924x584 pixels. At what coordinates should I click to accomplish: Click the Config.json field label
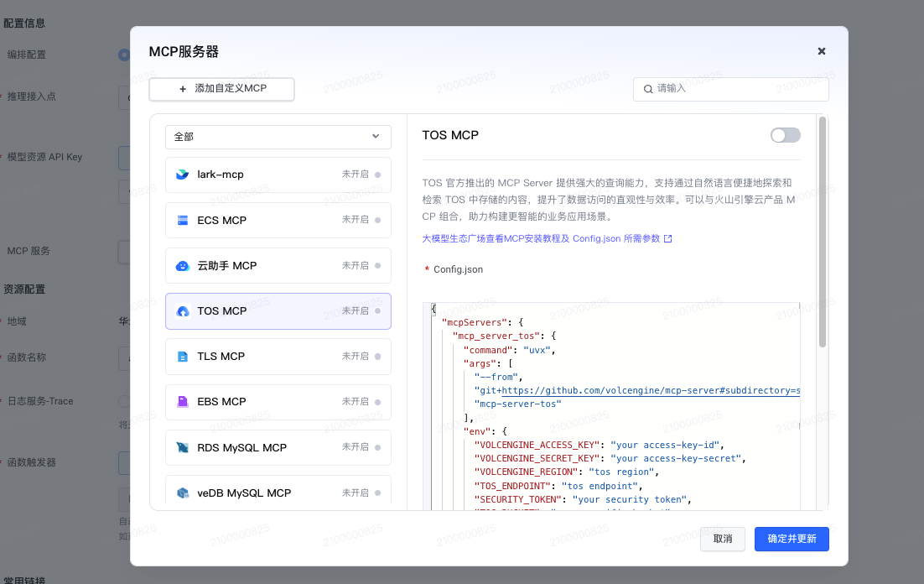(458, 269)
